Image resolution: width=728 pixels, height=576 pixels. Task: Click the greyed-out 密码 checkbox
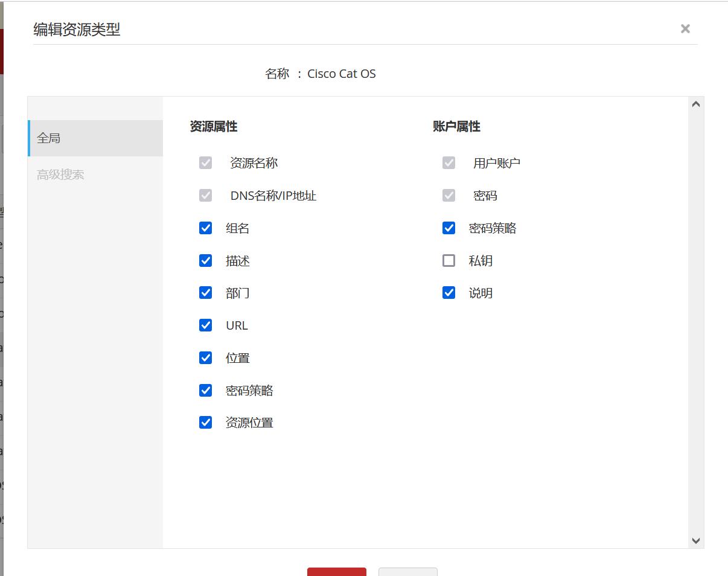click(x=449, y=196)
